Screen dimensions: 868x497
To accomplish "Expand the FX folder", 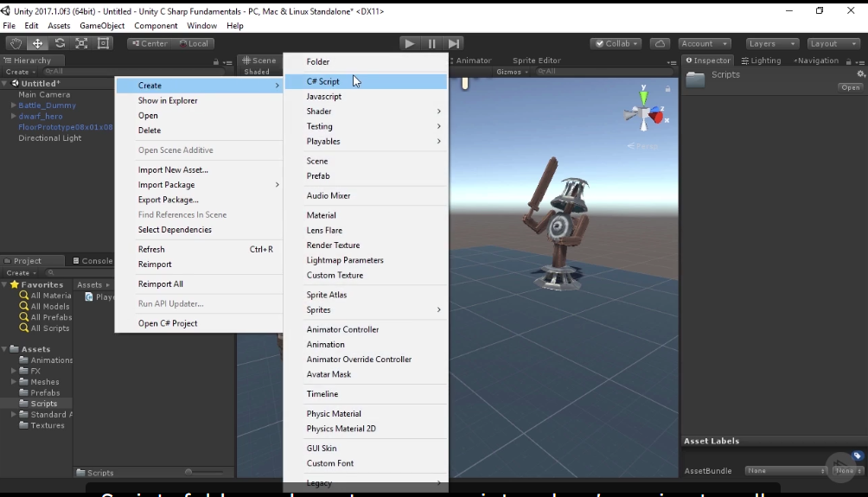I will coord(13,371).
